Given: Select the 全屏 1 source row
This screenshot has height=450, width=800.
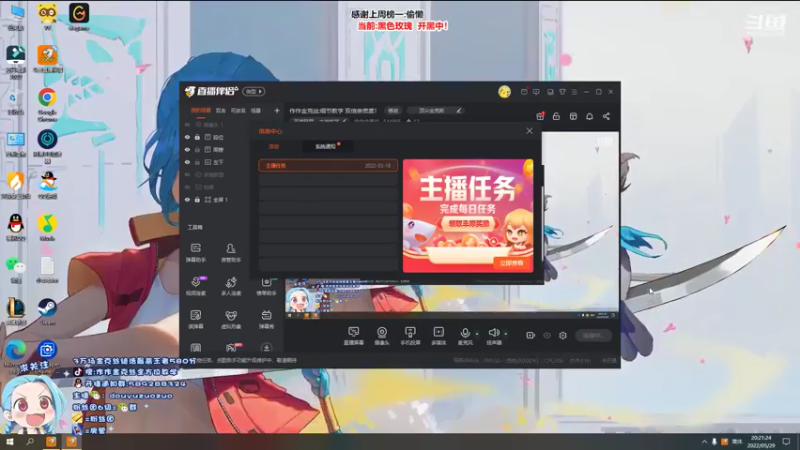Looking at the screenshot, I should 216,199.
